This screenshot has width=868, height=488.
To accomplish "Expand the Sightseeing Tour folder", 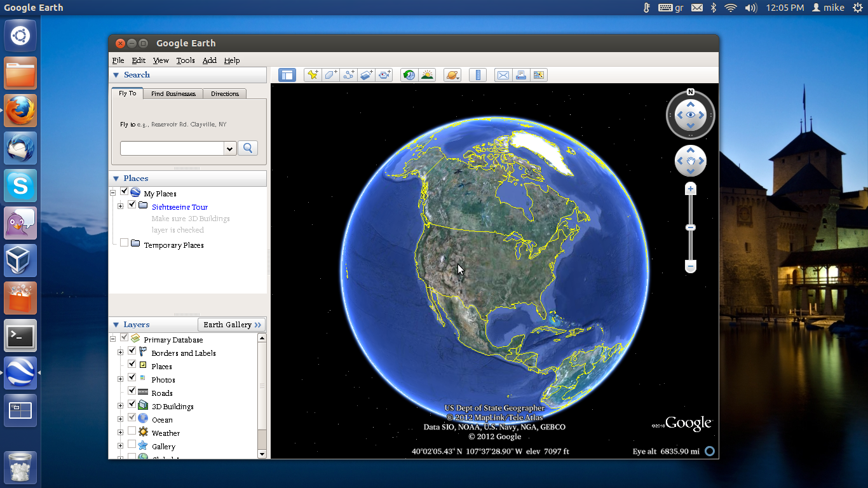I will tap(120, 206).
